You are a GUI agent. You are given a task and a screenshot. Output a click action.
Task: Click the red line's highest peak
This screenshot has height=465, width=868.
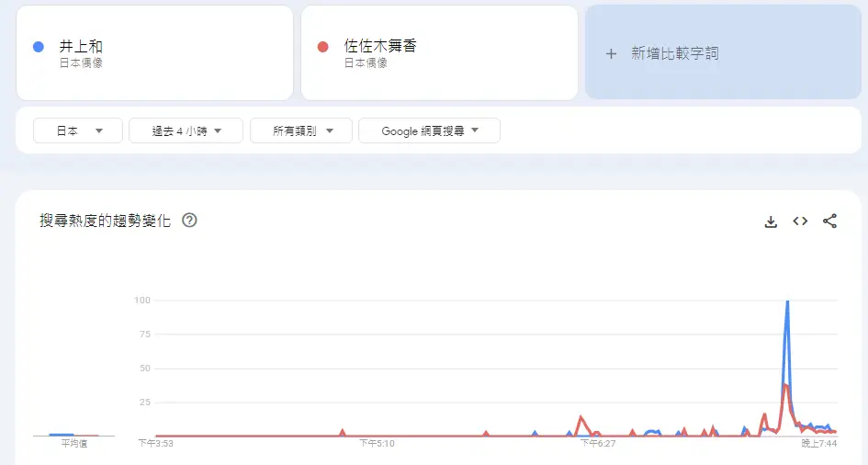click(784, 385)
